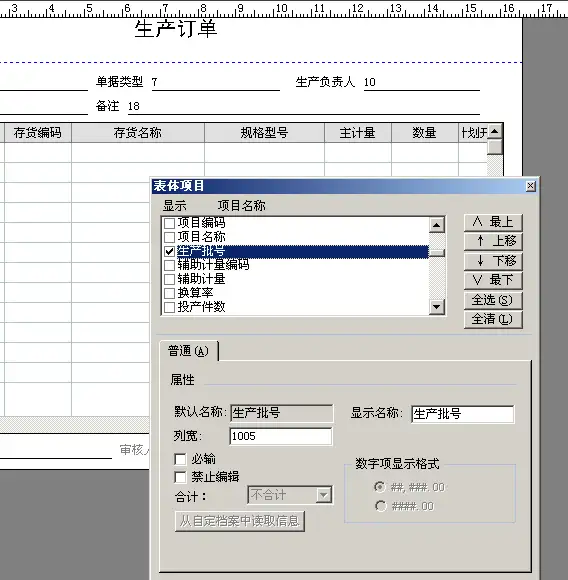The image size is (568, 580).
Task: Click table grid scroll up arrow
Action: click(495, 131)
